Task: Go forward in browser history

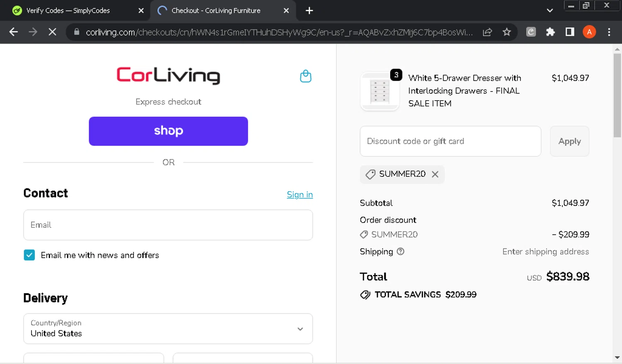Action: pos(33,32)
